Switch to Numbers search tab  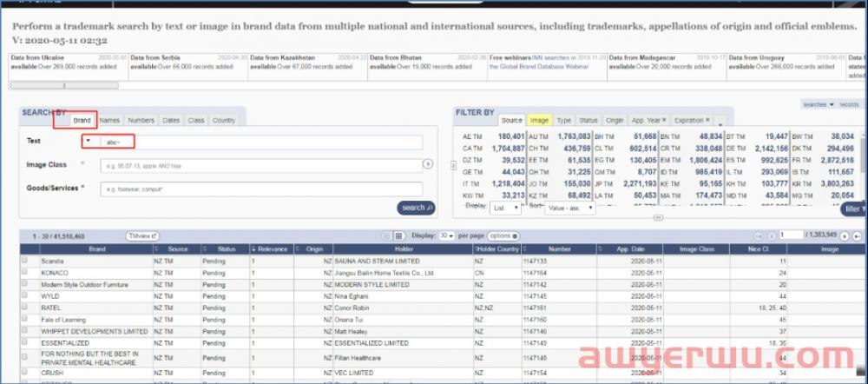(x=141, y=120)
